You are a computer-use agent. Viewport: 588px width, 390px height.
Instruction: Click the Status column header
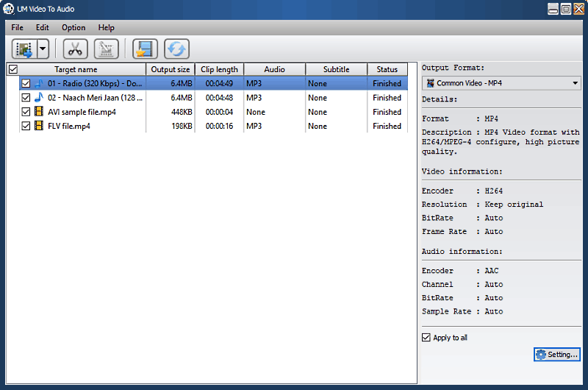pos(387,69)
